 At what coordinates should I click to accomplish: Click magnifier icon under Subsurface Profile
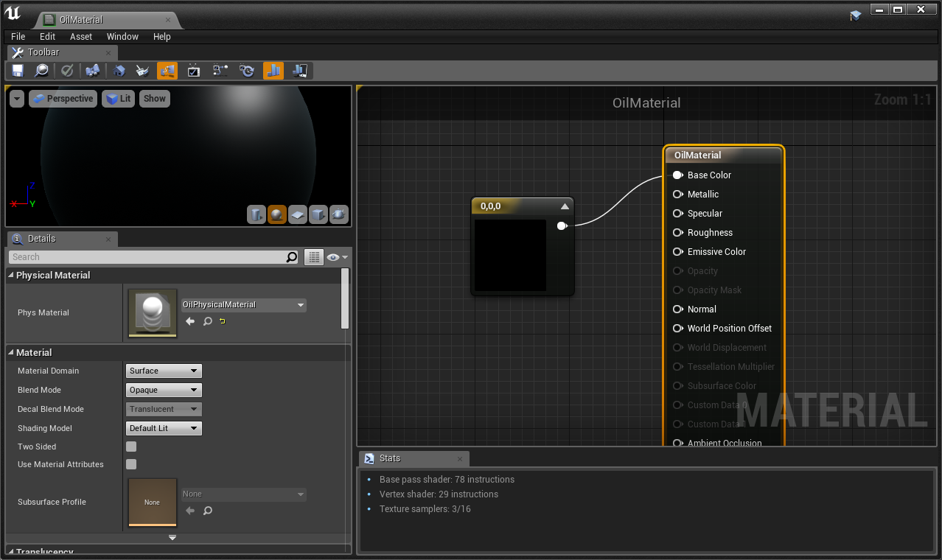[x=208, y=511]
